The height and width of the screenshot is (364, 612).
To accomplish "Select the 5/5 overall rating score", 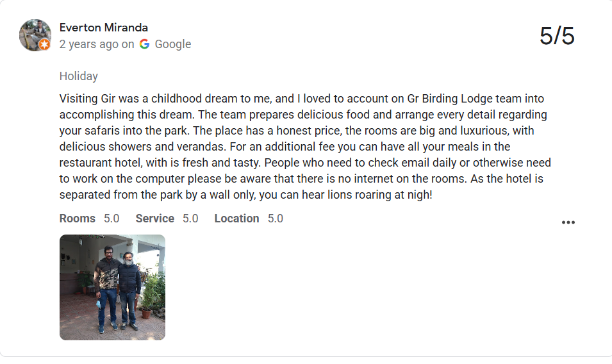I will [557, 36].
